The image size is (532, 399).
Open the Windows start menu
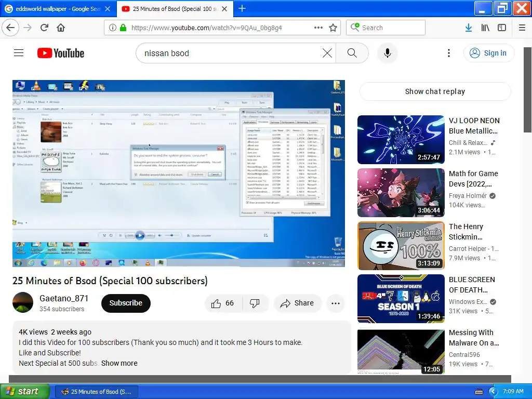tap(24, 391)
